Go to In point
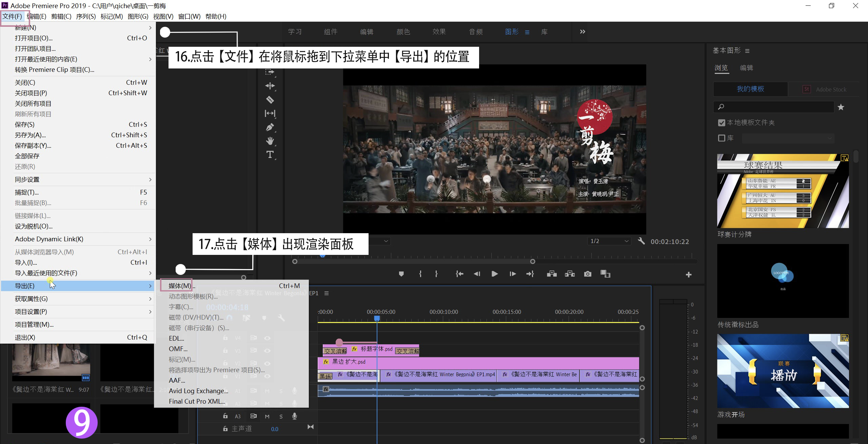This screenshot has width=868, height=444. coord(459,274)
